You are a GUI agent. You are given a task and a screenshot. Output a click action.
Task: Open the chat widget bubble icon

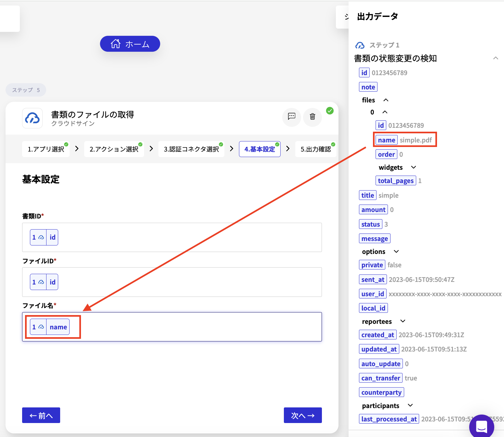pyautogui.click(x=482, y=426)
